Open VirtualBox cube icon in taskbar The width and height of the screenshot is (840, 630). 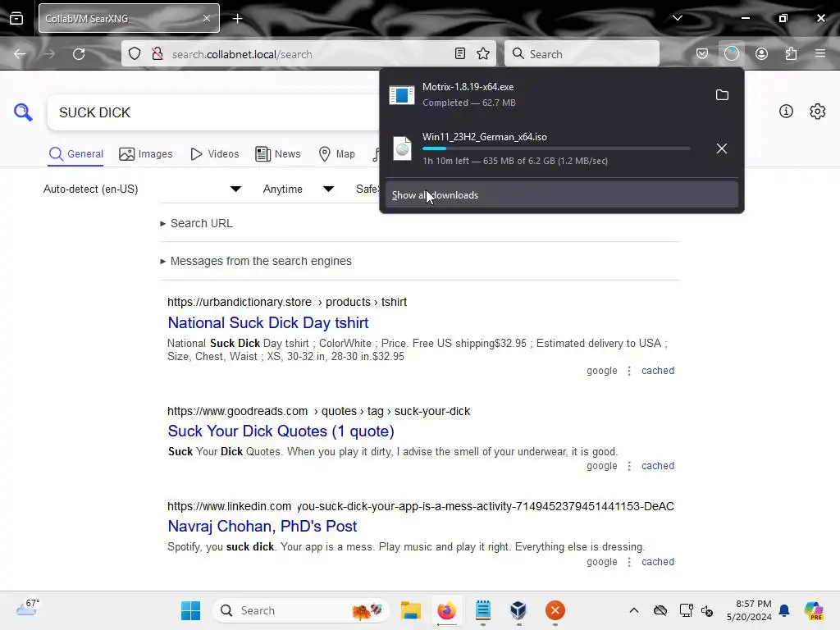518,610
